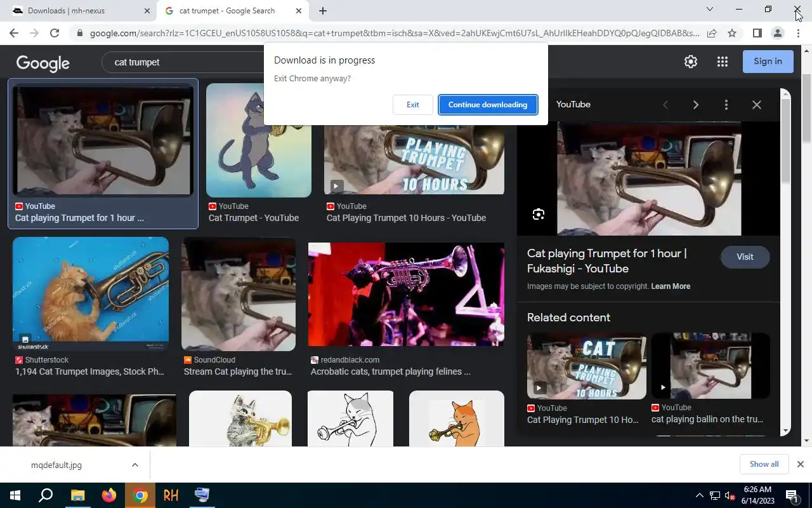The image size is (812, 508).
Task: Open the notification center icon
Action: pyautogui.click(x=792, y=495)
